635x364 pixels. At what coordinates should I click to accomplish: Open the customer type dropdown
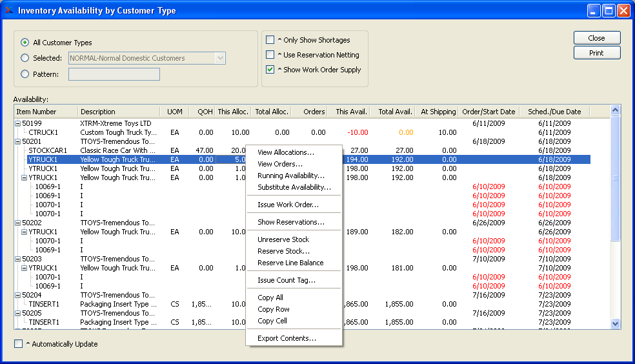(x=220, y=58)
